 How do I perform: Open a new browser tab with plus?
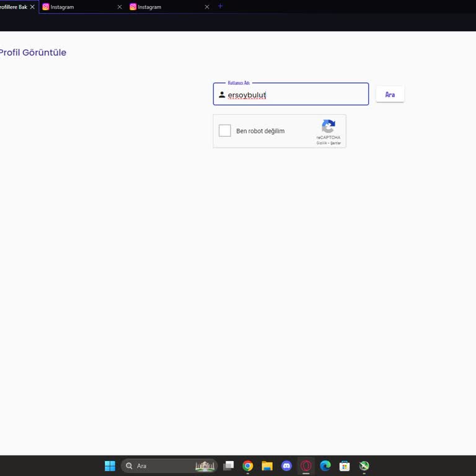click(221, 6)
